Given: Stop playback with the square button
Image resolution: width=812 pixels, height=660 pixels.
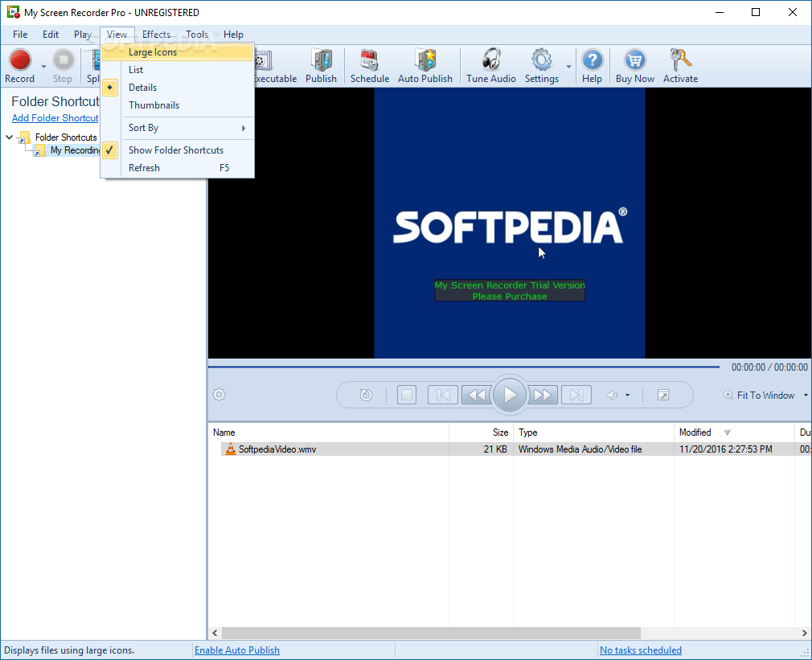Looking at the screenshot, I should pos(407,395).
